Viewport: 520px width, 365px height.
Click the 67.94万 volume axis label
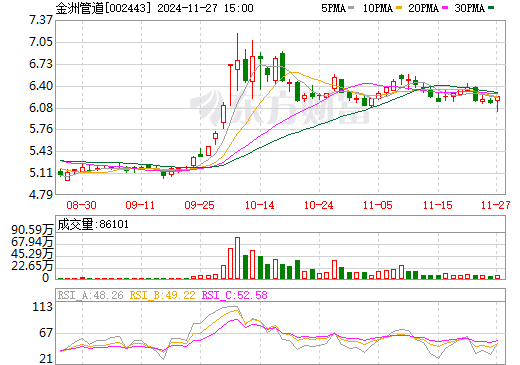pos(32,242)
